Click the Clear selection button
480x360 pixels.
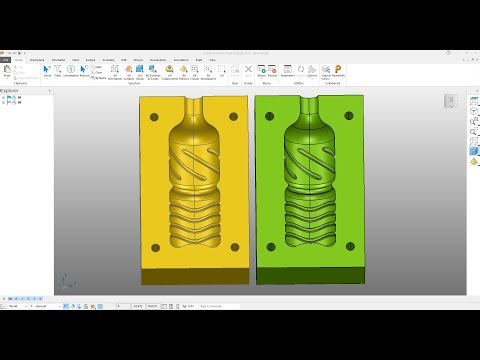[97, 72]
